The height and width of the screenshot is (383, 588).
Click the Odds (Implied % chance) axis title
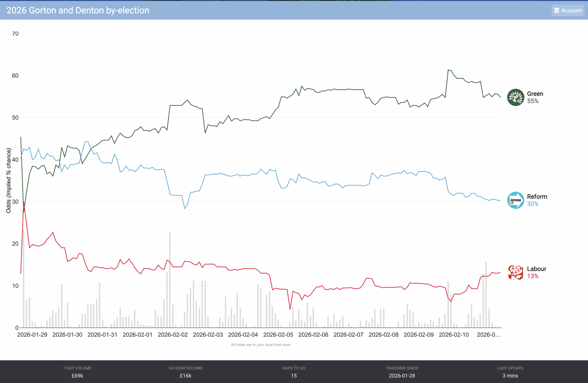point(9,180)
